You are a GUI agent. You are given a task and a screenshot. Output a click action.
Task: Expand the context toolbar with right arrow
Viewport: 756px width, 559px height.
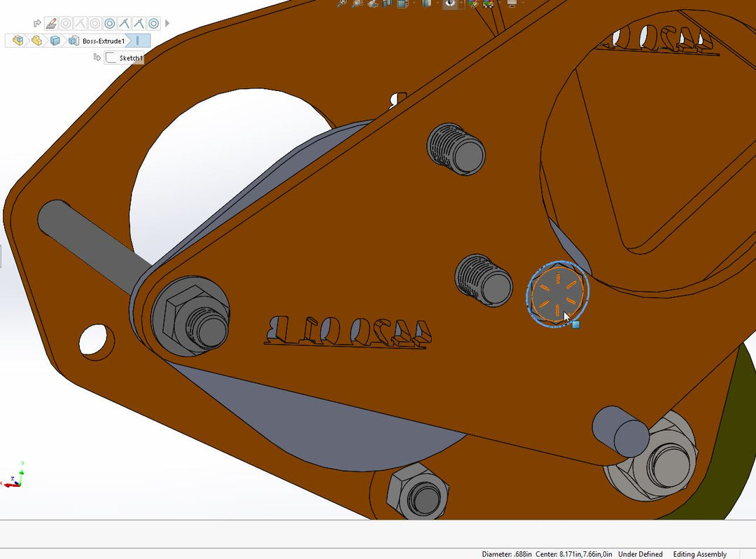(x=167, y=23)
